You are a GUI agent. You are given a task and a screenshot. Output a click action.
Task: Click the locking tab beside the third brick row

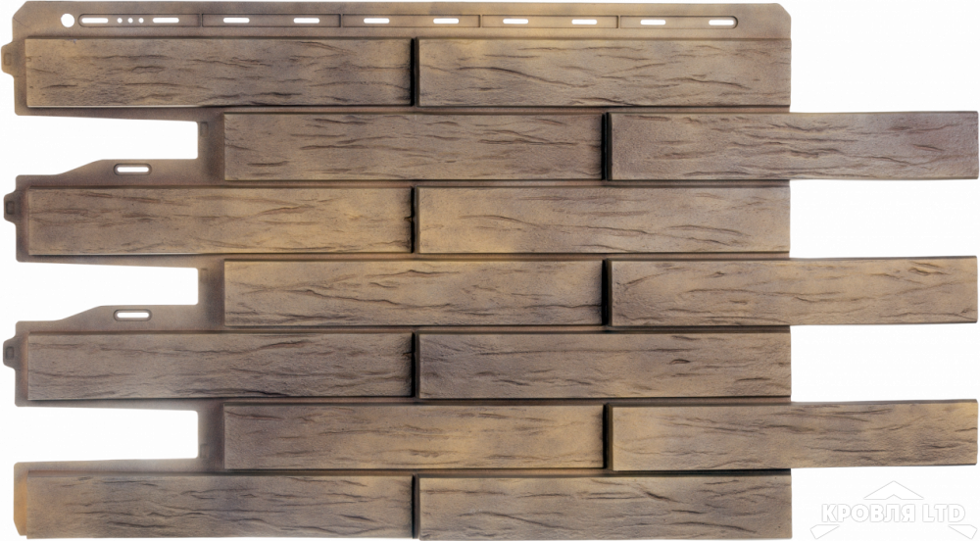[9, 208]
